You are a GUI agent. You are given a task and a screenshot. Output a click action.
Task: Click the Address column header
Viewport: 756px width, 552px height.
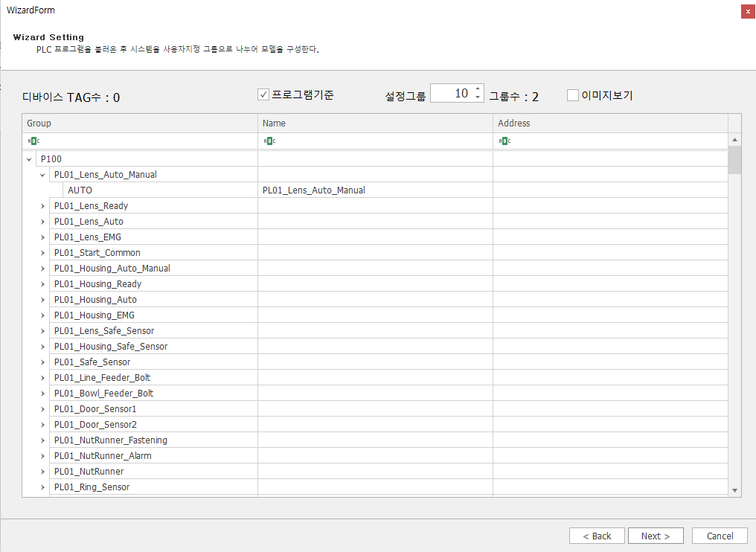pos(609,123)
